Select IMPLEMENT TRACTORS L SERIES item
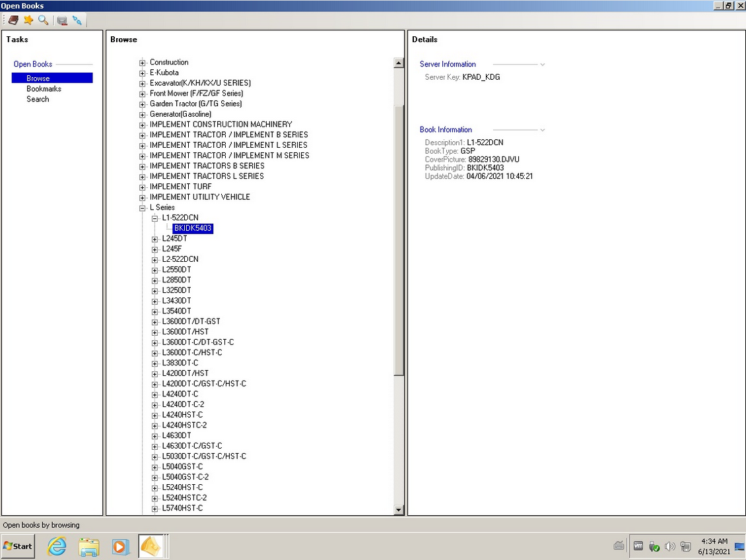Image resolution: width=746 pixels, height=560 pixels. (207, 176)
